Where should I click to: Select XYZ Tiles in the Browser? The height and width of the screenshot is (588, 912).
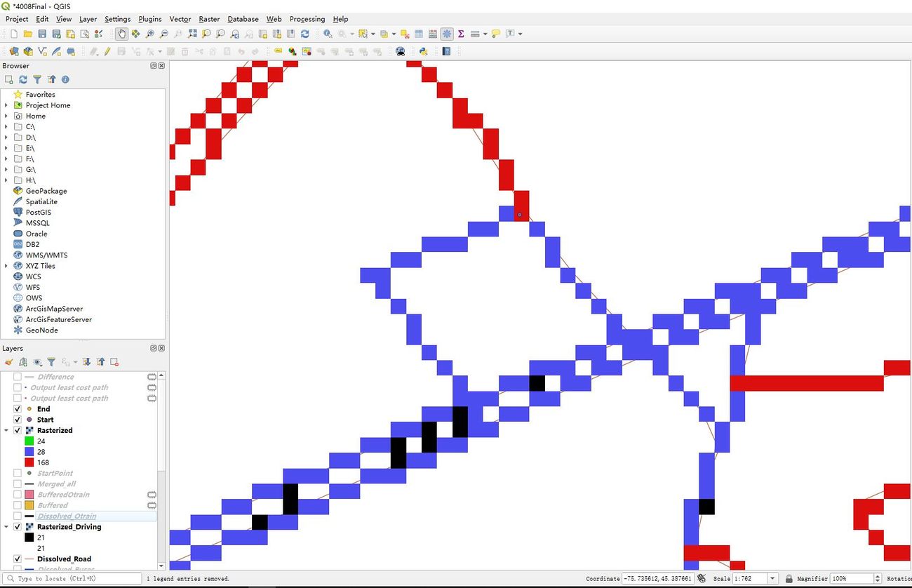40,266
